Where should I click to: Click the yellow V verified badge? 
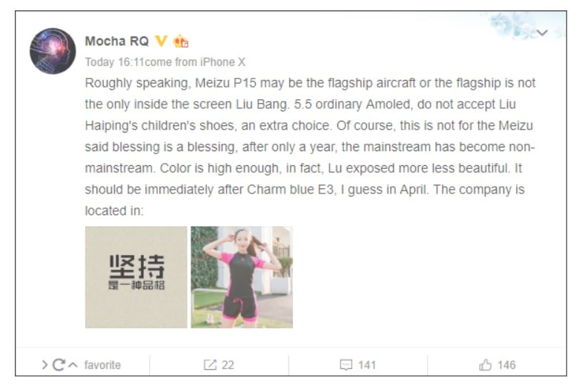click(161, 41)
